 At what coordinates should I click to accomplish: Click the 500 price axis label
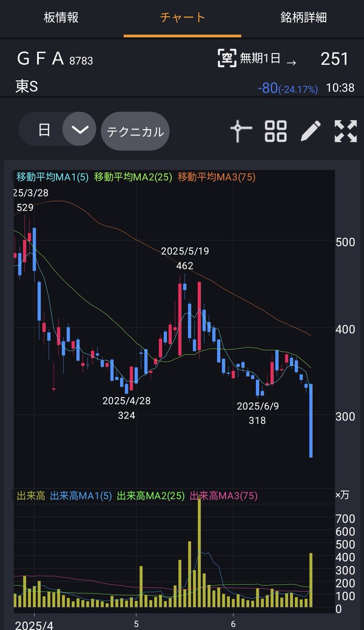tap(345, 242)
